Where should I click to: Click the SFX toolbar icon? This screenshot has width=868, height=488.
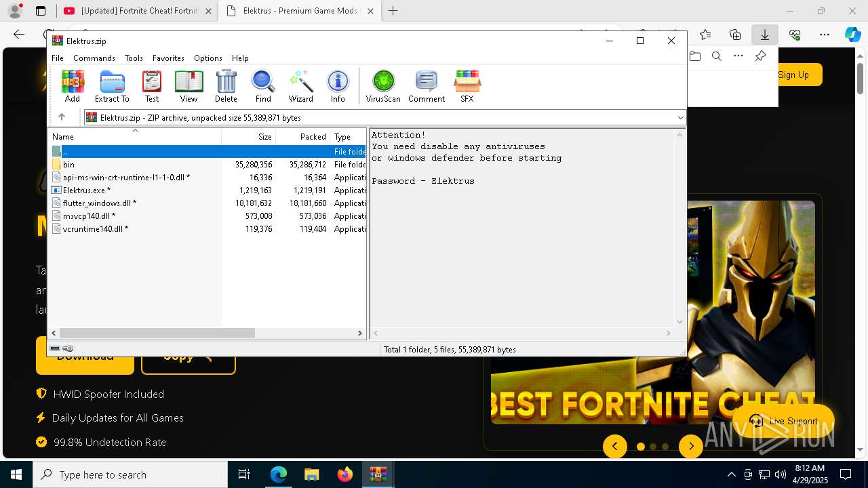(x=467, y=86)
